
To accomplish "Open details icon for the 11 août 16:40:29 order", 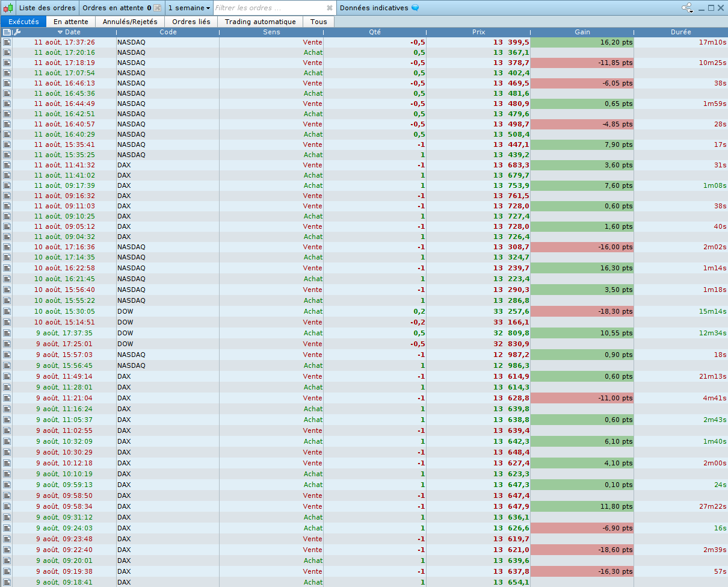I will pyautogui.click(x=7, y=134).
